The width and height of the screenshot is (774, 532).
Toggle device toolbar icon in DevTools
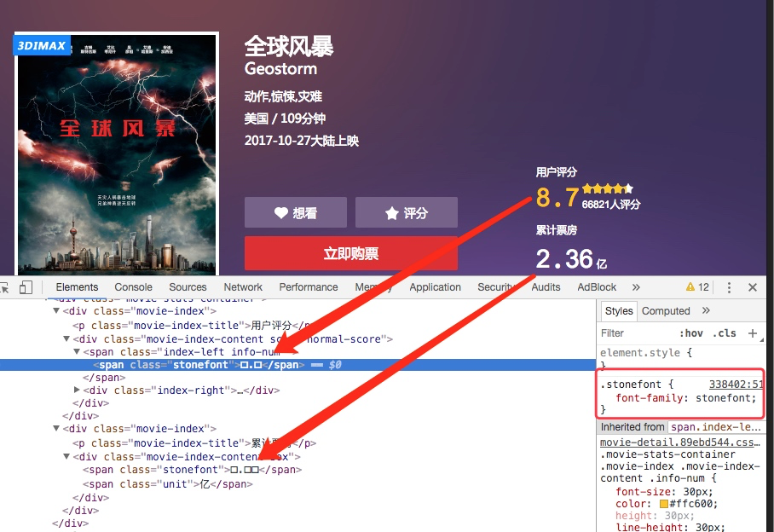tap(26, 287)
